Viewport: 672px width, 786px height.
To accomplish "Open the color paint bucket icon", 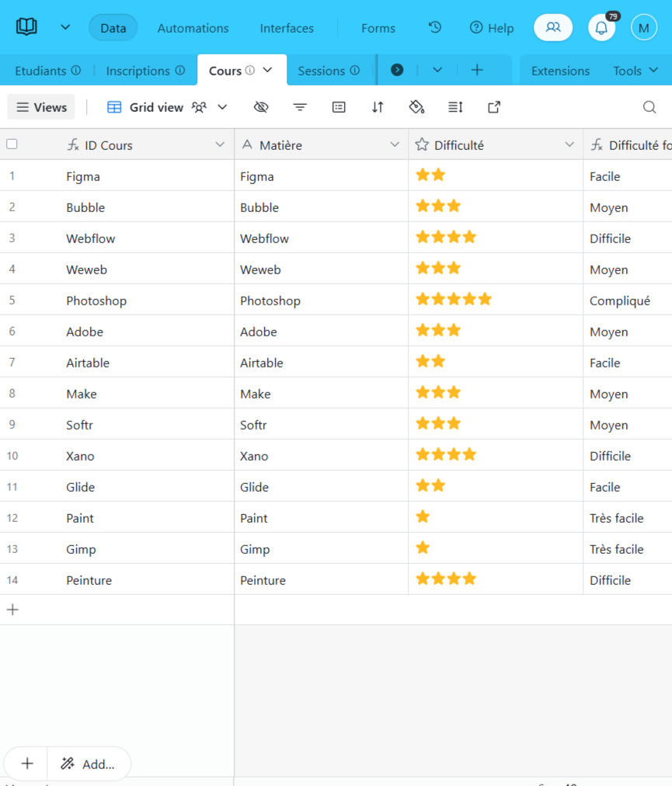I will [x=416, y=106].
